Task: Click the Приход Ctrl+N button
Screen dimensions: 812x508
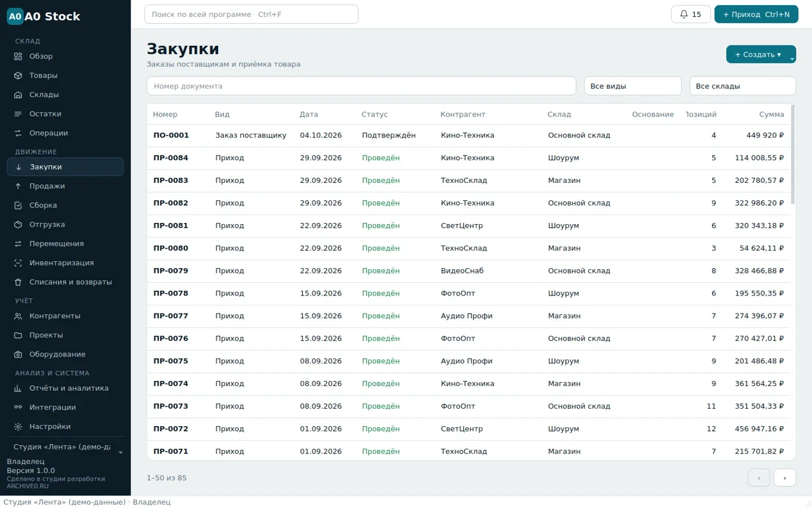Action: [x=756, y=15]
